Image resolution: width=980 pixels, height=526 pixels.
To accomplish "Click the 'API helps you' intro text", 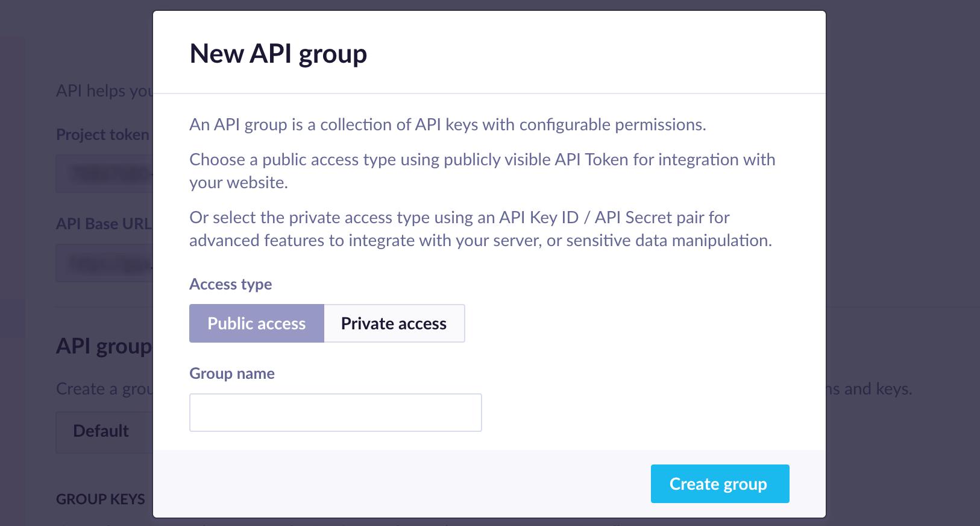I will pos(104,91).
